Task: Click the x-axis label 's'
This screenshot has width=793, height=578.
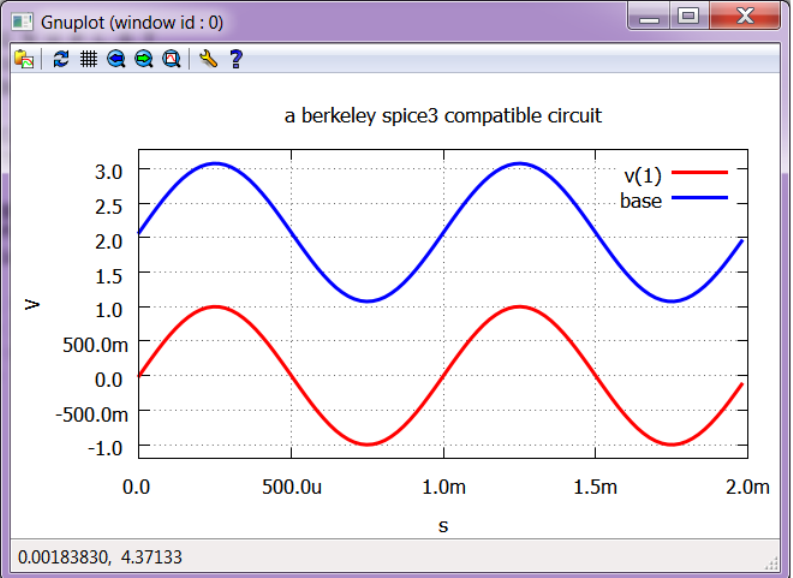Action: click(443, 526)
